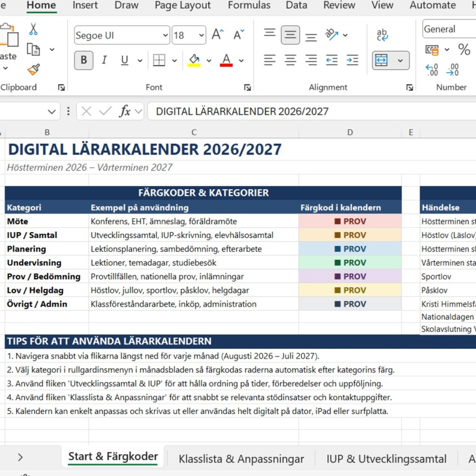Open the Review tab
Viewport: 476px width, 476px height.
pos(339,5)
